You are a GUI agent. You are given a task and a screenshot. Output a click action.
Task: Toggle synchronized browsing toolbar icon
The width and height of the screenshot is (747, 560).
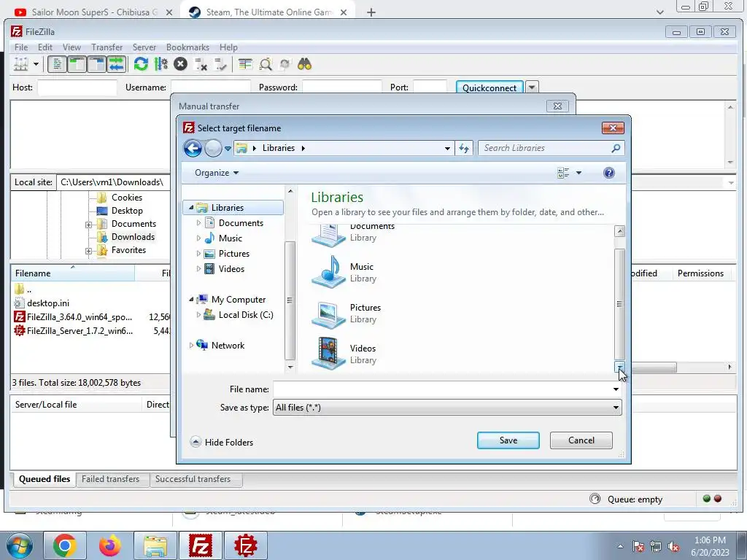(285, 64)
